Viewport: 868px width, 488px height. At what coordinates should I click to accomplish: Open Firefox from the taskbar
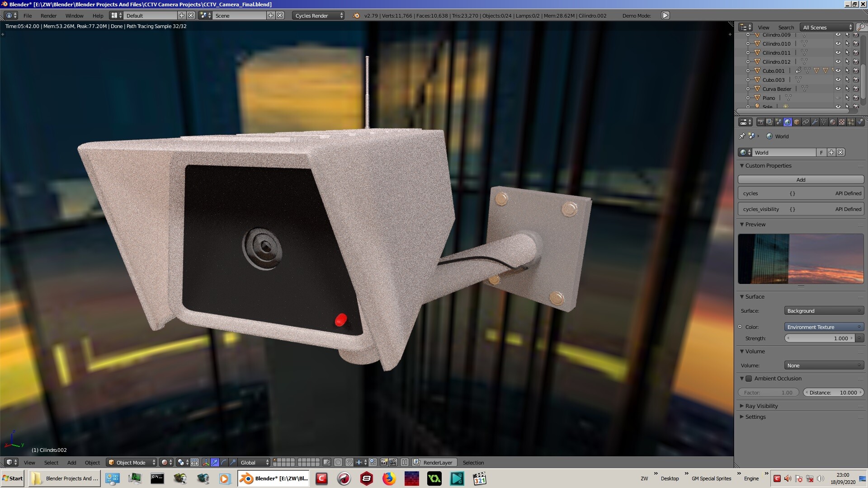[x=389, y=479]
